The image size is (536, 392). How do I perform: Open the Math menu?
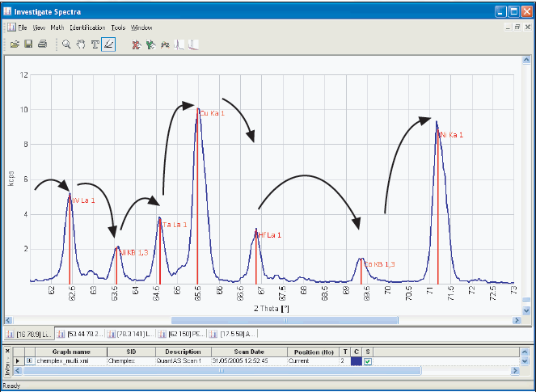[x=57, y=27]
